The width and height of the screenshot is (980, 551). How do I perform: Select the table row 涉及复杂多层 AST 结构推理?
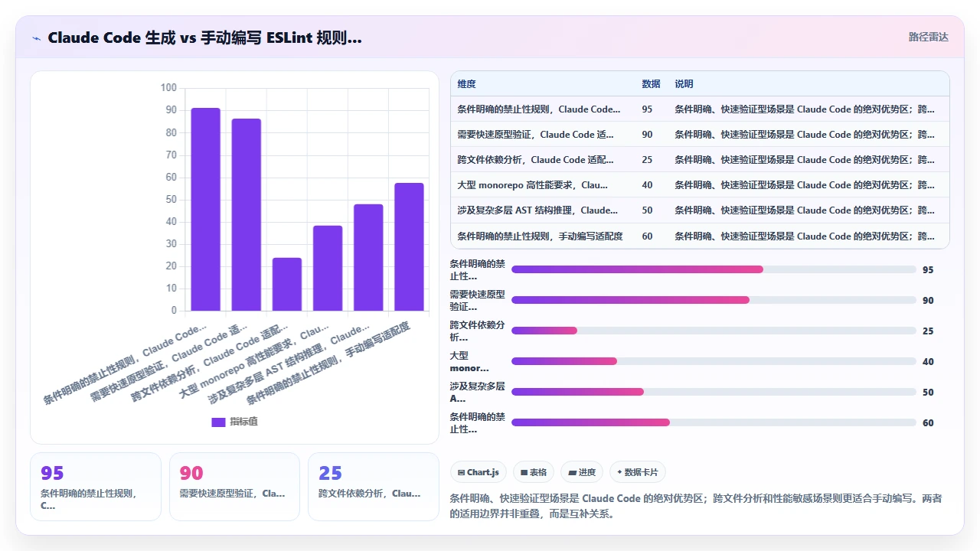coord(700,210)
